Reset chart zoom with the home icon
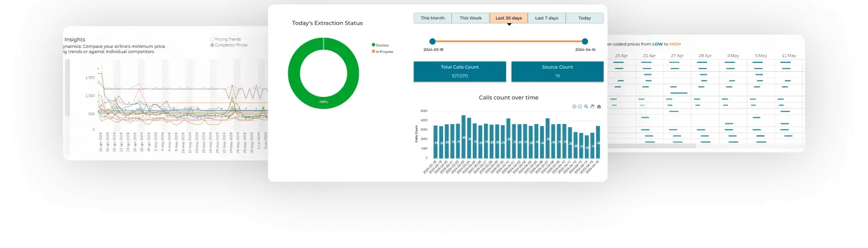Screen dimensions: 868x248 [599, 106]
